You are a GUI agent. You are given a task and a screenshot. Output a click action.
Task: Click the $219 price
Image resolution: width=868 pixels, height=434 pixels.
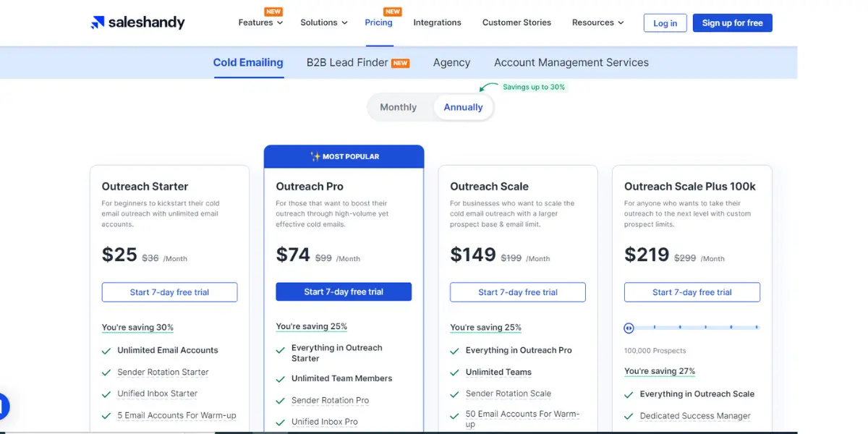point(647,255)
